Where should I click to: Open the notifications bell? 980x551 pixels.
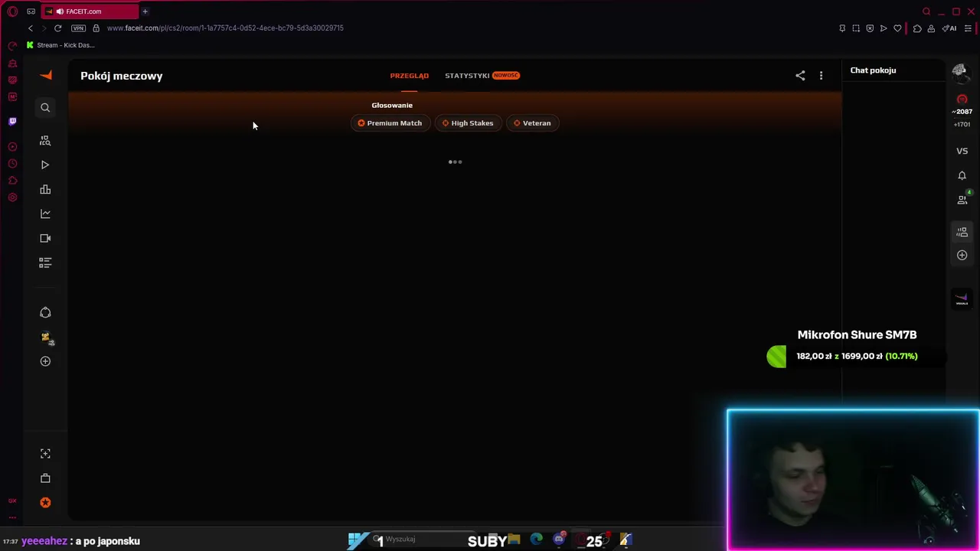point(962,176)
